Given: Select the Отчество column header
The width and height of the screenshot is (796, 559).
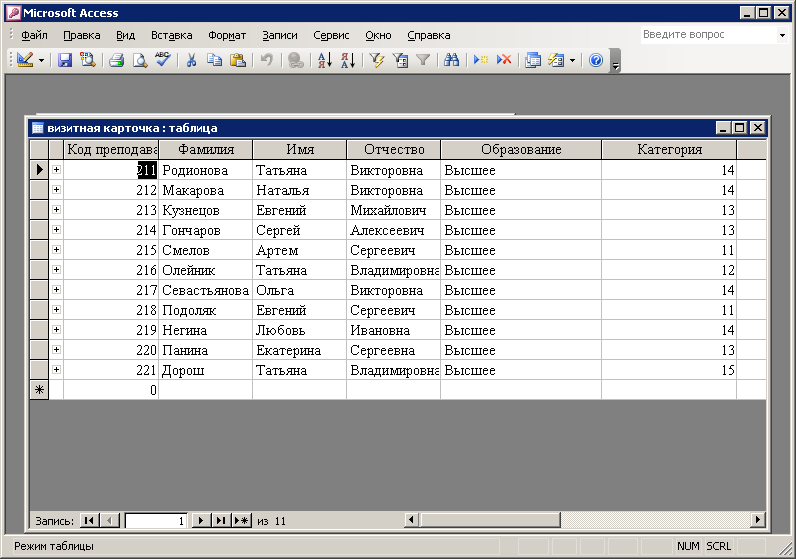Looking at the screenshot, I should coord(393,149).
